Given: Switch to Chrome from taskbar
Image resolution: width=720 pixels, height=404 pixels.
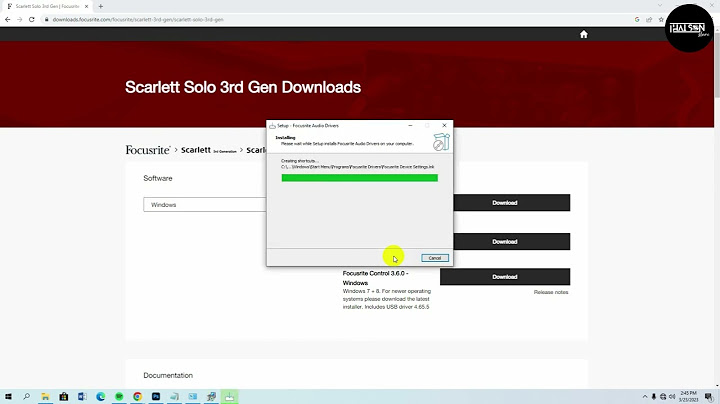Looking at the screenshot, I should point(137,396).
